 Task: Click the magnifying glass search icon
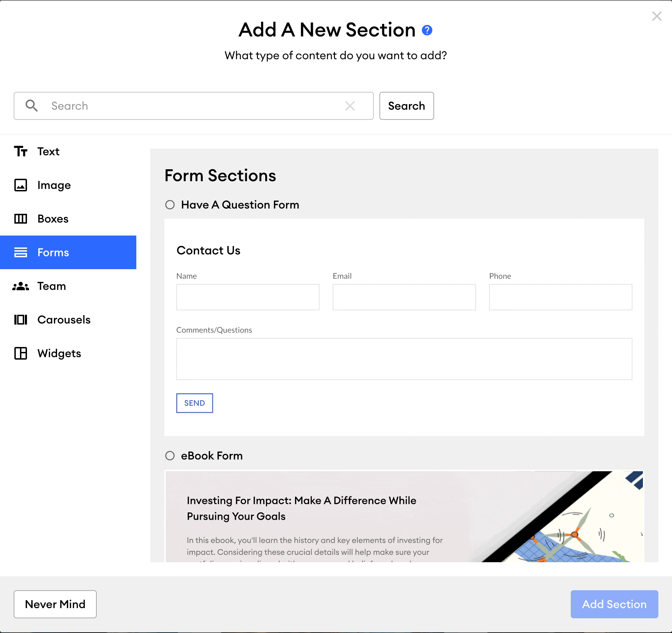[x=32, y=106]
